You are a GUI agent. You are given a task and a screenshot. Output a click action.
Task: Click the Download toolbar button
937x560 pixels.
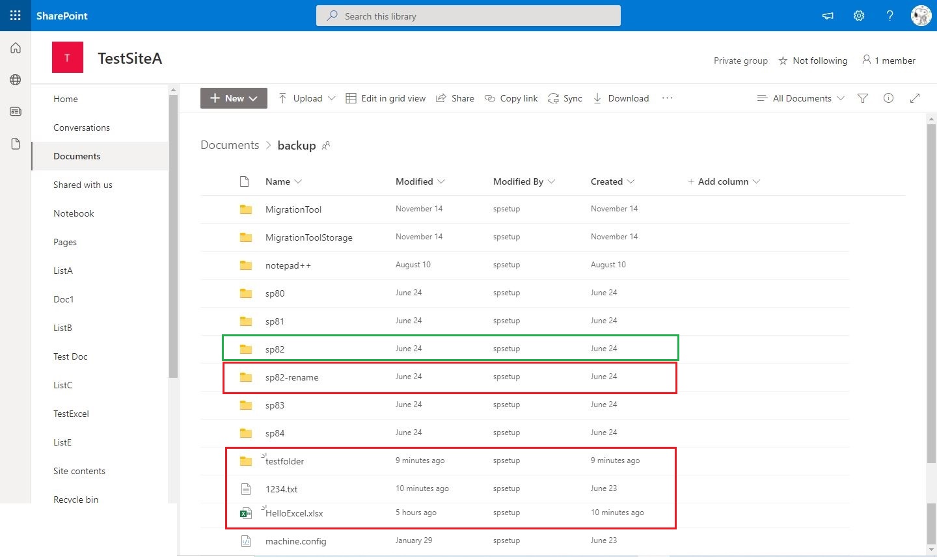[621, 98]
